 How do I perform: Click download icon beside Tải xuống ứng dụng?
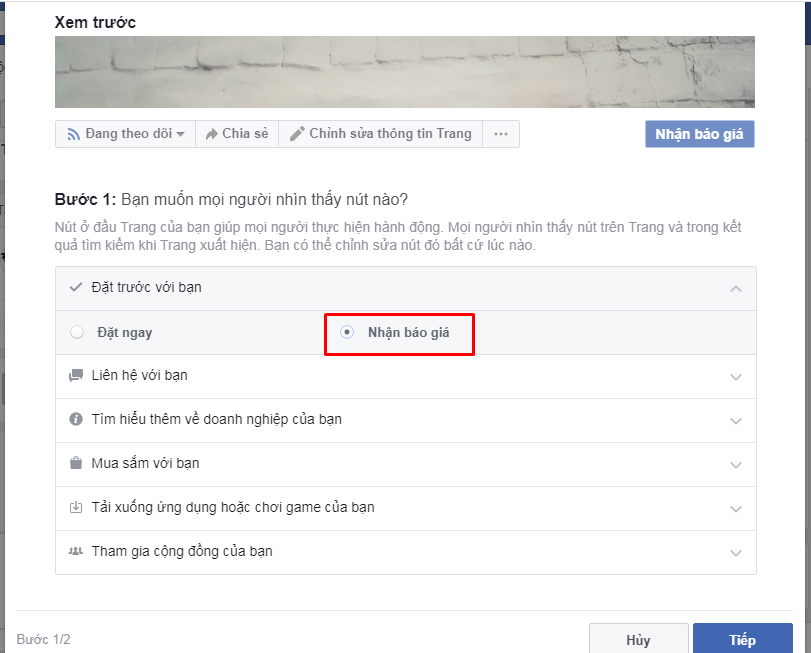click(76, 507)
